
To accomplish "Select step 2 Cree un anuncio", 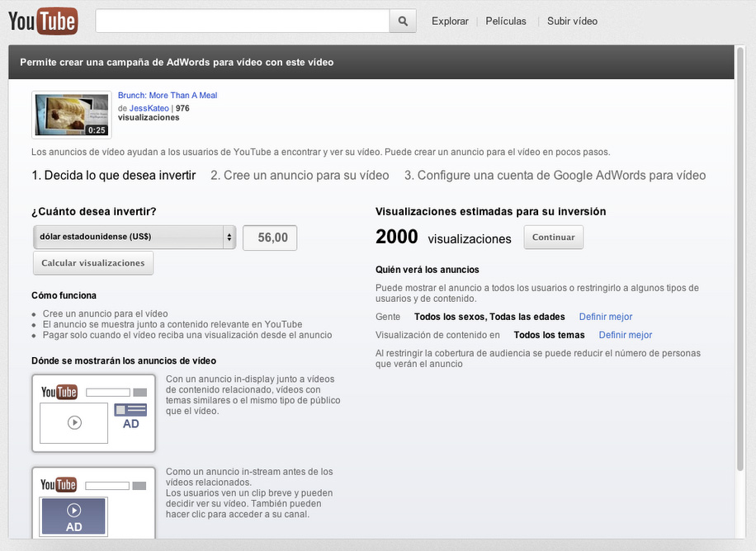I will click(300, 176).
